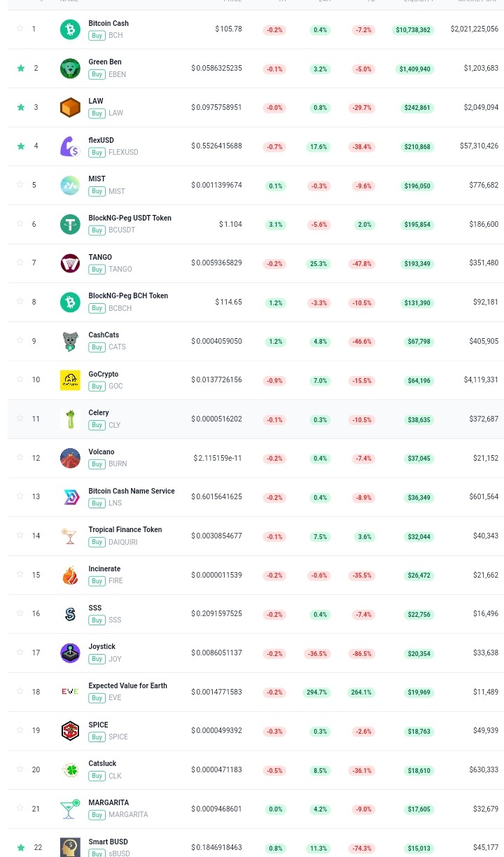
Task: Select the LAW orange cube icon
Action: tap(70, 108)
